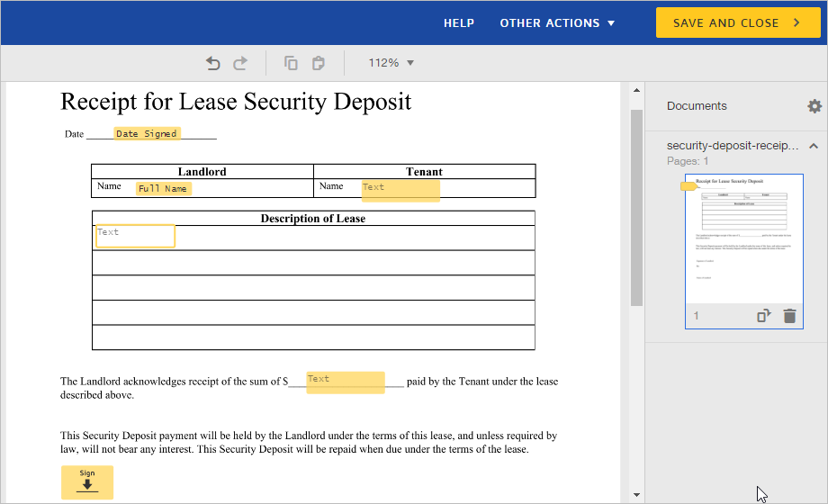Viewport: 828px width, 504px height.
Task: Click the copy icon in toolbar
Action: click(291, 63)
